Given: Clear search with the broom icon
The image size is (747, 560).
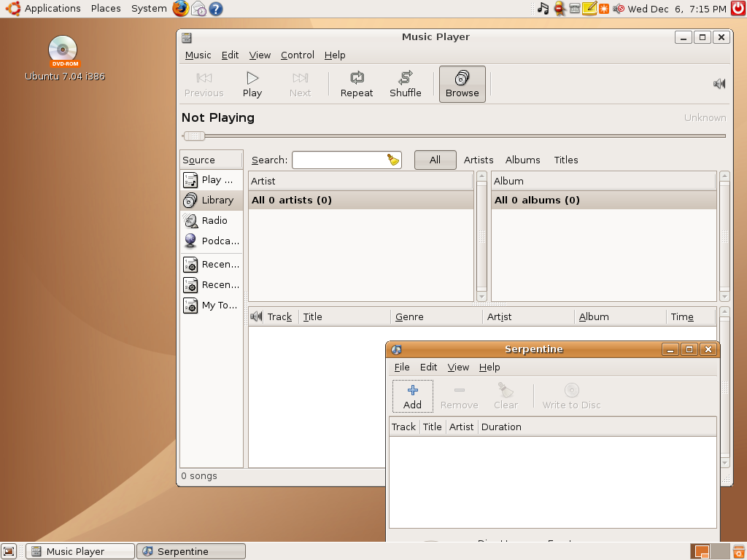Looking at the screenshot, I should (x=393, y=160).
